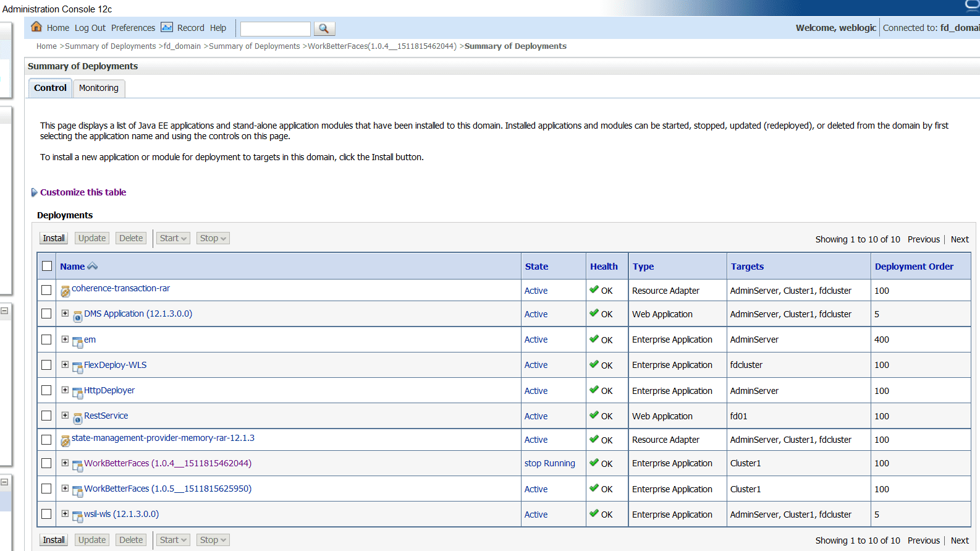
Task: Click the state-management-provider-memory-rar adapter icon
Action: pyautogui.click(x=65, y=441)
